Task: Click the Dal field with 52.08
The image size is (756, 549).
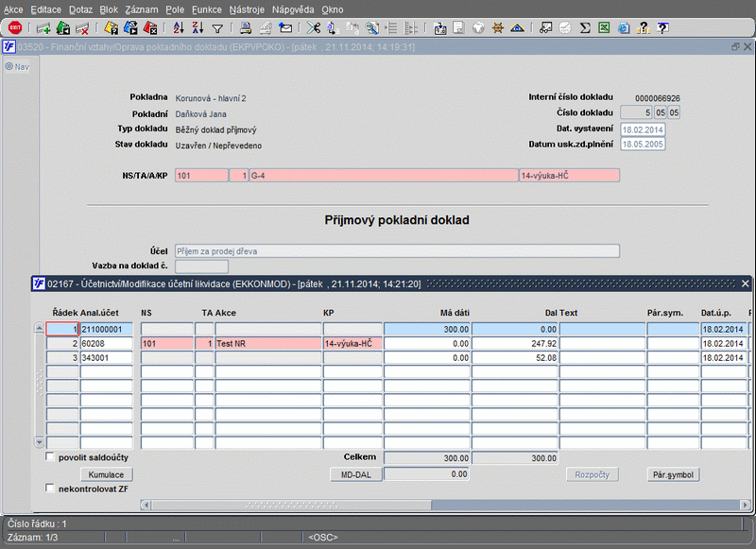Action: (x=515, y=357)
